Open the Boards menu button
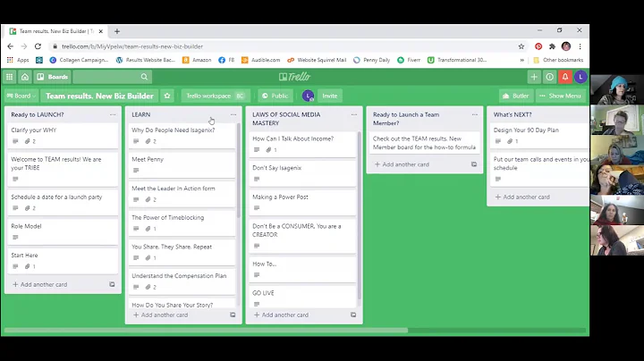The height and width of the screenshot is (361, 644). point(53,77)
